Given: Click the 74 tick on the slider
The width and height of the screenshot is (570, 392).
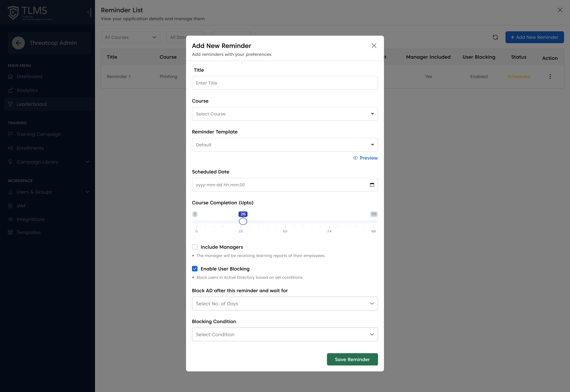Looking at the screenshot, I should tap(329, 231).
